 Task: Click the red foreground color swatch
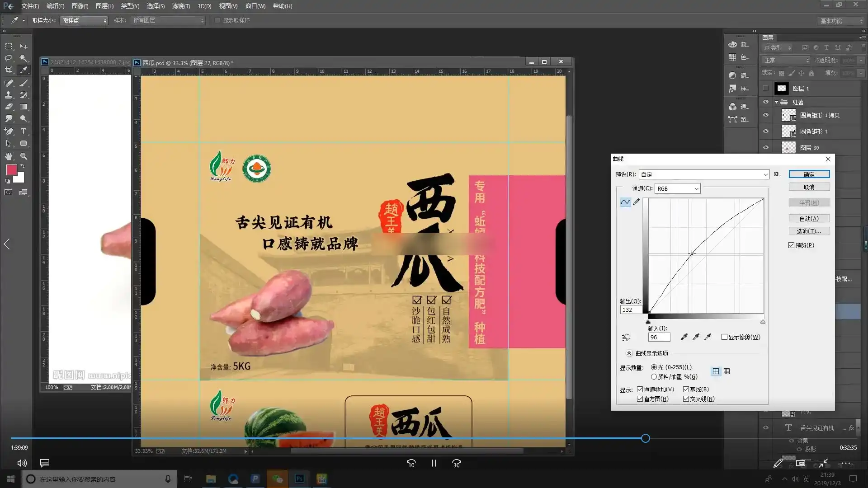pyautogui.click(x=11, y=170)
